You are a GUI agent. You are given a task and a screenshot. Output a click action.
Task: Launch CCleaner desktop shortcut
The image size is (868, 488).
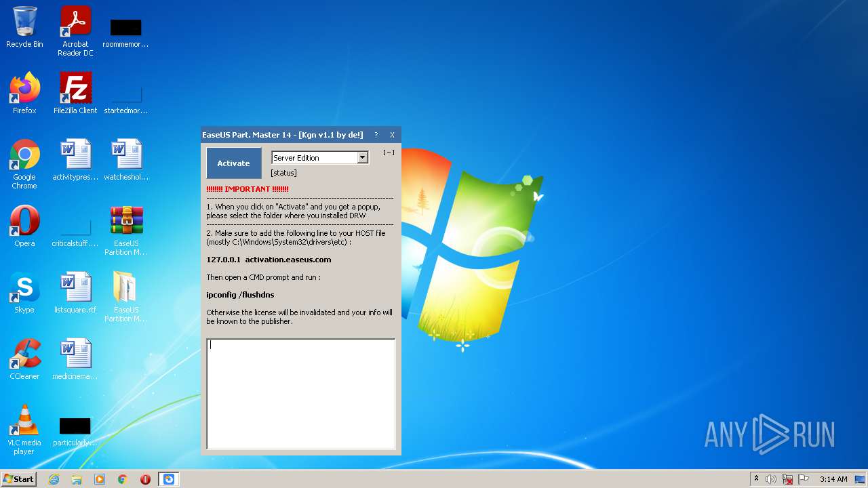(x=24, y=359)
